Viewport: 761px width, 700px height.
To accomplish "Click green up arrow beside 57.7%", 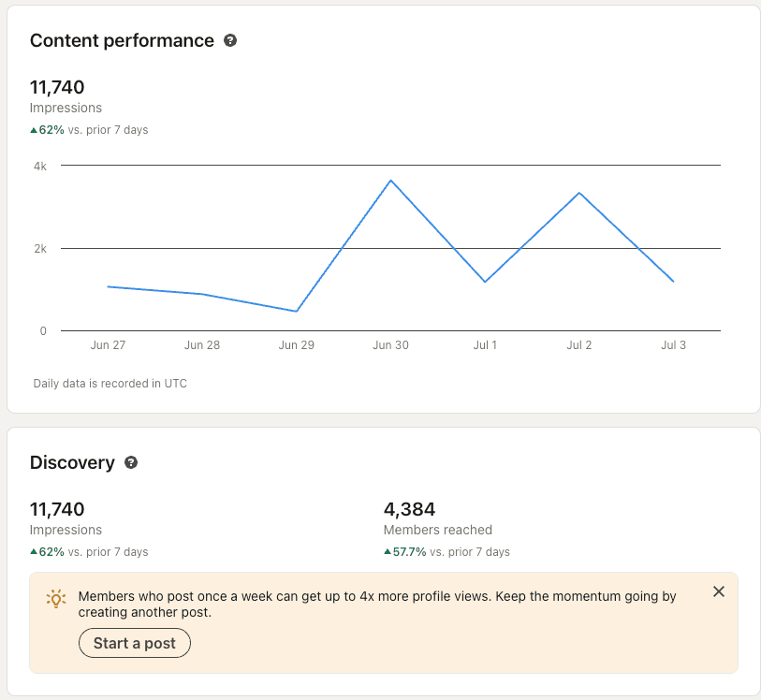I will [x=388, y=552].
